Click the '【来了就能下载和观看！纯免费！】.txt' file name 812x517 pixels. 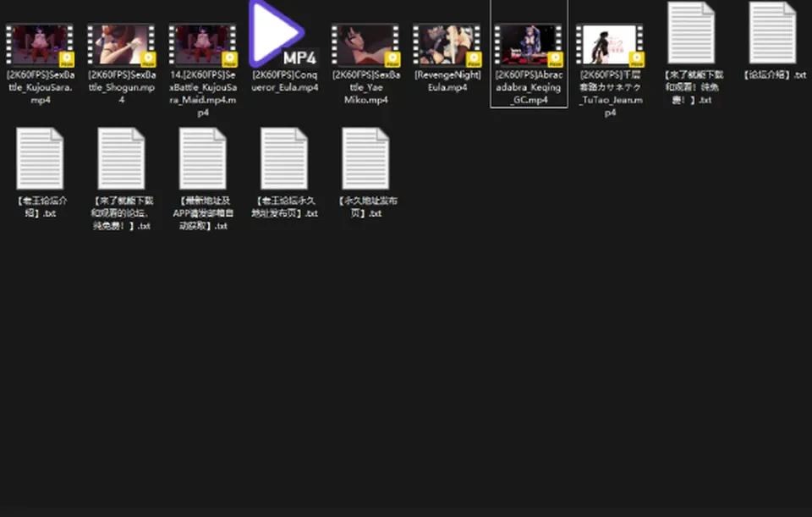tap(693, 87)
